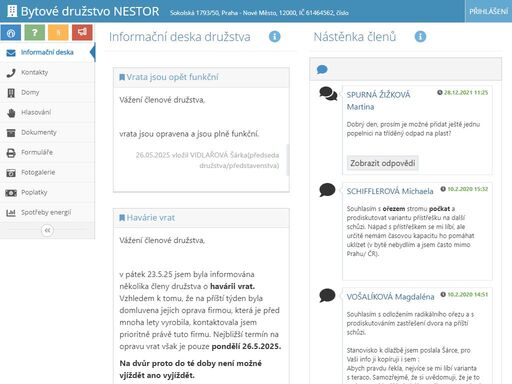512x384 pixels.
Task: Click bookmark icon by Vrata jsou opět funkční
Action: click(122, 77)
